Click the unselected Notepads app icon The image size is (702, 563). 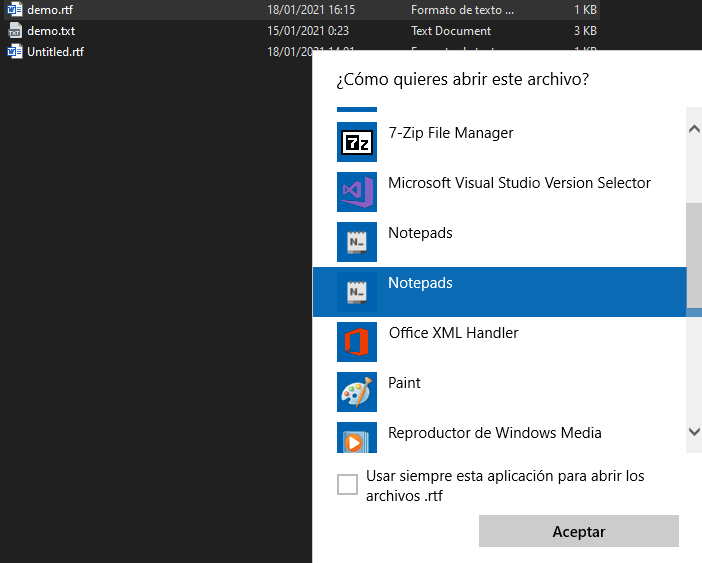point(357,242)
